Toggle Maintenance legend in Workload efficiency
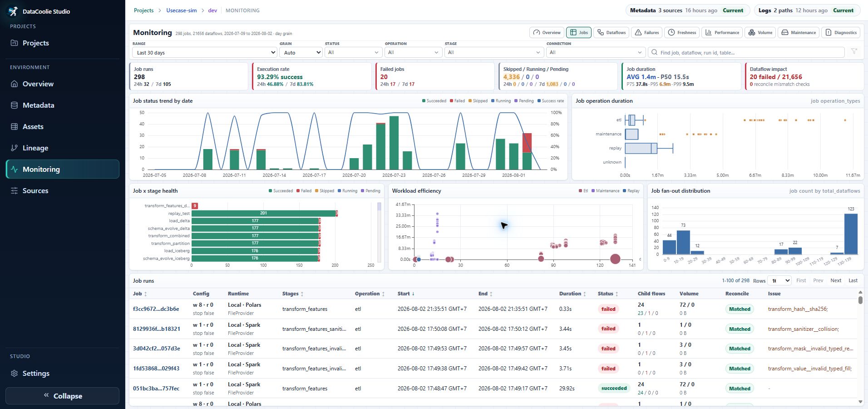868x409 pixels. tap(605, 191)
